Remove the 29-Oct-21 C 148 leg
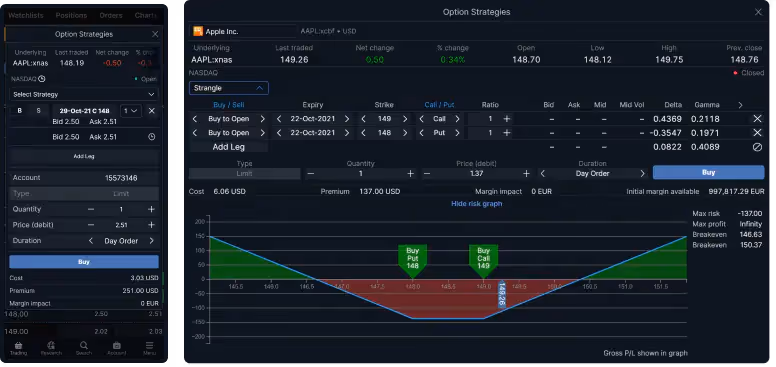Image resolution: width=776 pixels, height=367 pixels. click(152, 111)
